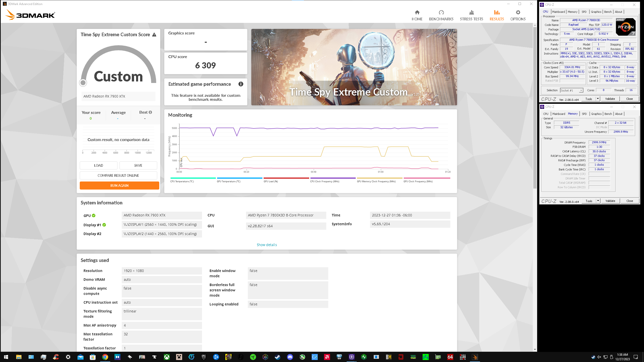Screen dimensions: 644x362
Task: Open Bench tab in upper CPU-Z
Action: pos(608,12)
